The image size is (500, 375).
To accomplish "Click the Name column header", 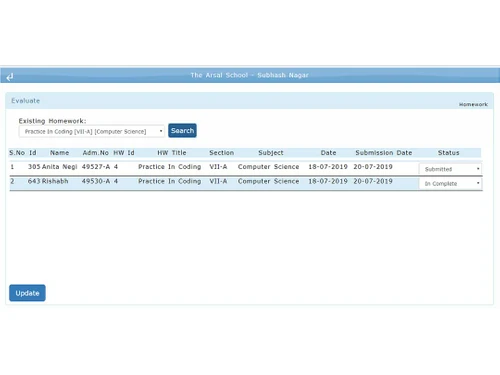I will pos(59,153).
